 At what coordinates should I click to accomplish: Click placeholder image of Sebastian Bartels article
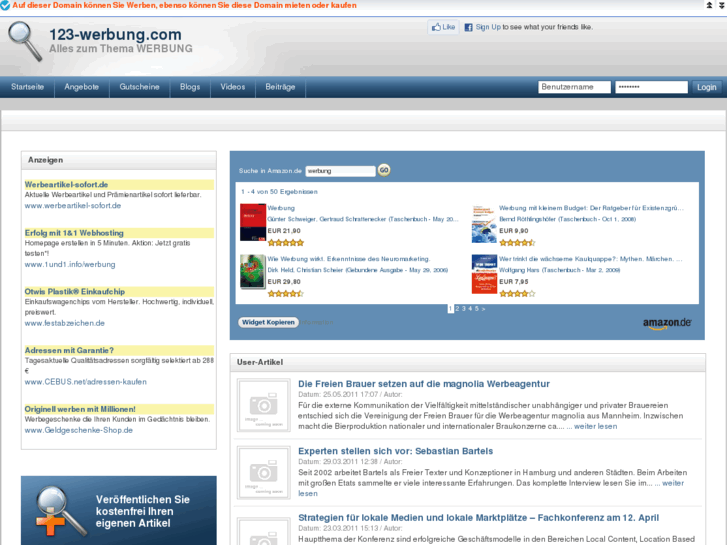click(x=263, y=472)
